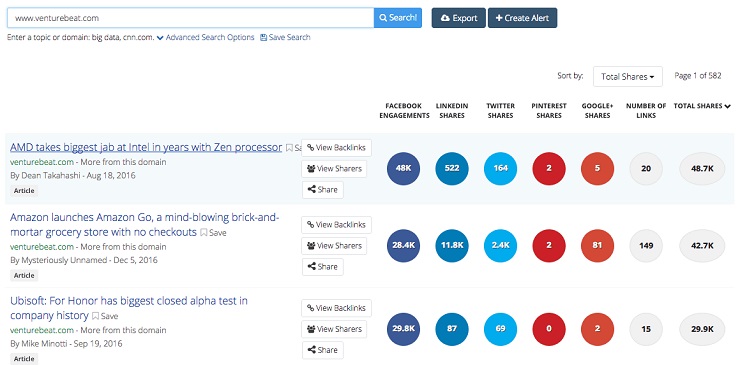The image size is (740, 365).
Task: Click the 164 Twitter shares circle
Action: 500,169
